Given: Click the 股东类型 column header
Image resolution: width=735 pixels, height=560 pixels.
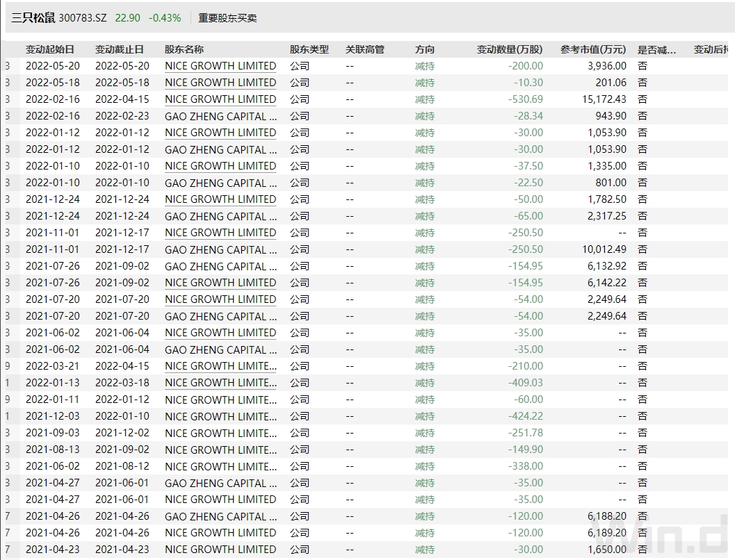Looking at the screenshot, I should tap(309, 49).
